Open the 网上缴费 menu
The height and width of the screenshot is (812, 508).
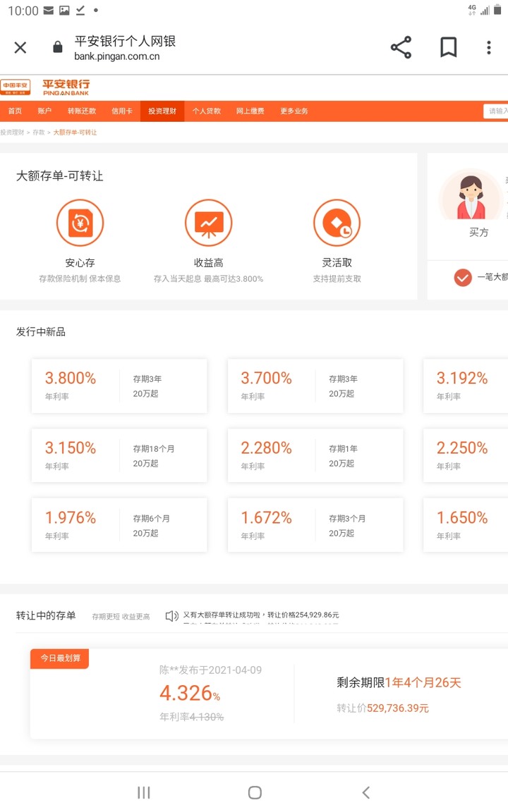coord(250,111)
